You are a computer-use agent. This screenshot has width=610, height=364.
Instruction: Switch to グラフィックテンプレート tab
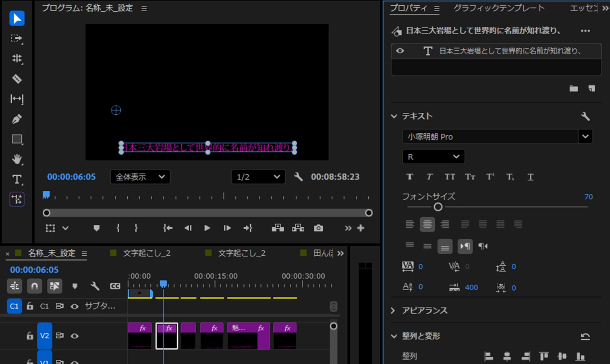[x=499, y=8]
